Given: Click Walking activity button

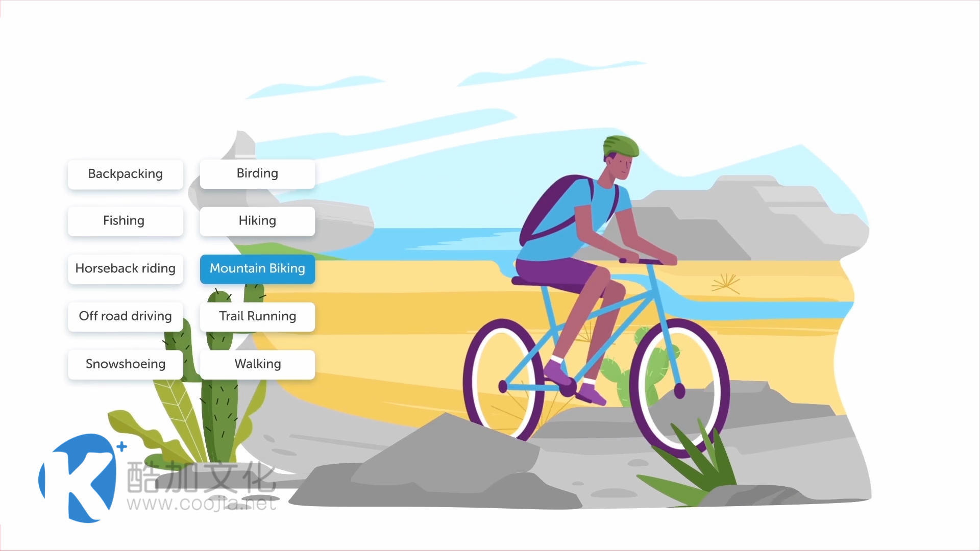Looking at the screenshot, I should [258, 363].
